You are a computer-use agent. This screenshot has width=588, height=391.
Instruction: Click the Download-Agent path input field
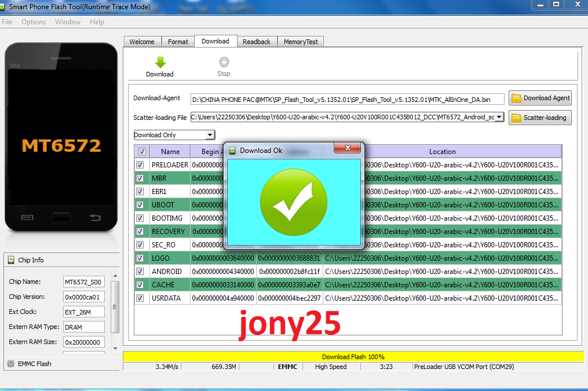tap(347, 99)
